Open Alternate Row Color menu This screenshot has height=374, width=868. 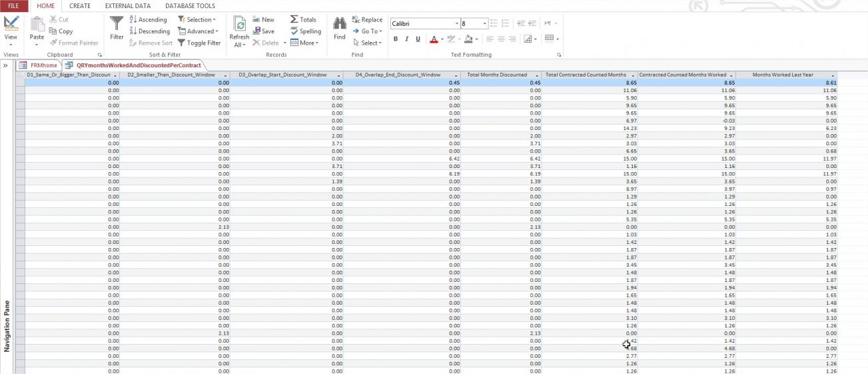(552, 39)
